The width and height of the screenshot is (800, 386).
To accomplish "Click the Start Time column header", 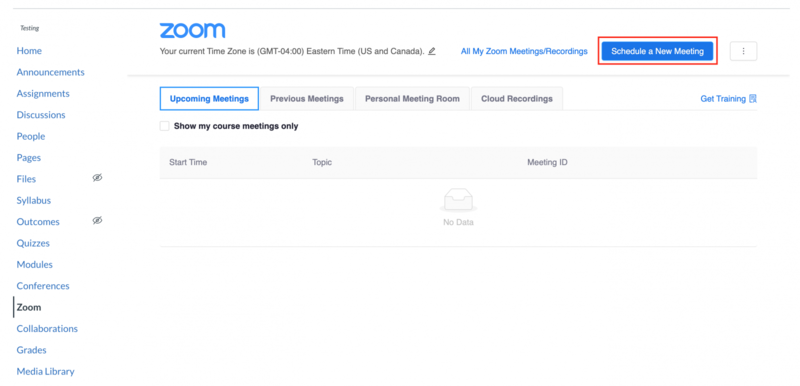I will (188, 163).
